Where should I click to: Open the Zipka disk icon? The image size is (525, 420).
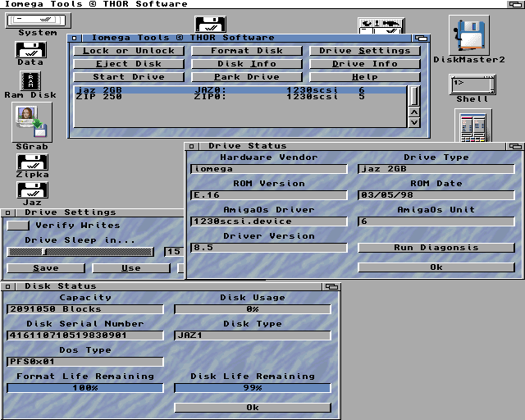tap(32, 162)
